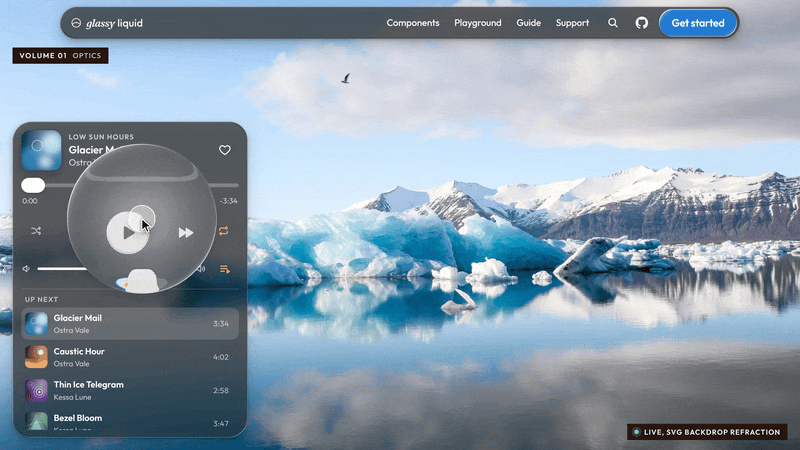Like the track with heart icon

click(224, 150)
